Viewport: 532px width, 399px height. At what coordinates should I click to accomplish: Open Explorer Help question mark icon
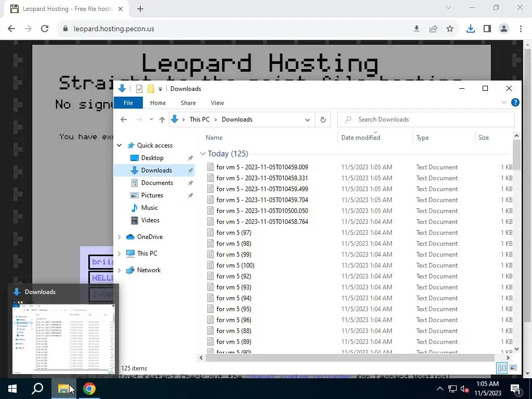point(515,102)
